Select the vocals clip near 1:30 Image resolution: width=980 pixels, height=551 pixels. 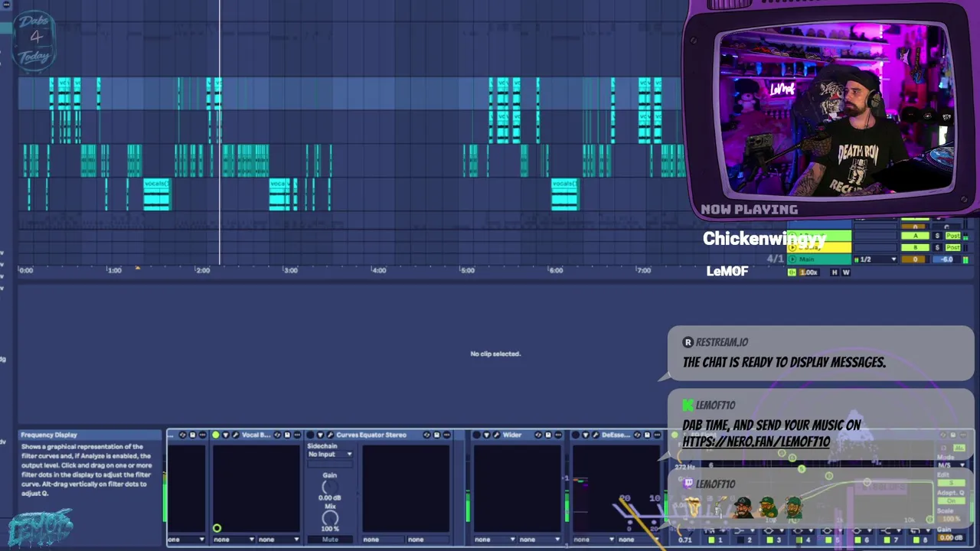pos(157,194)
